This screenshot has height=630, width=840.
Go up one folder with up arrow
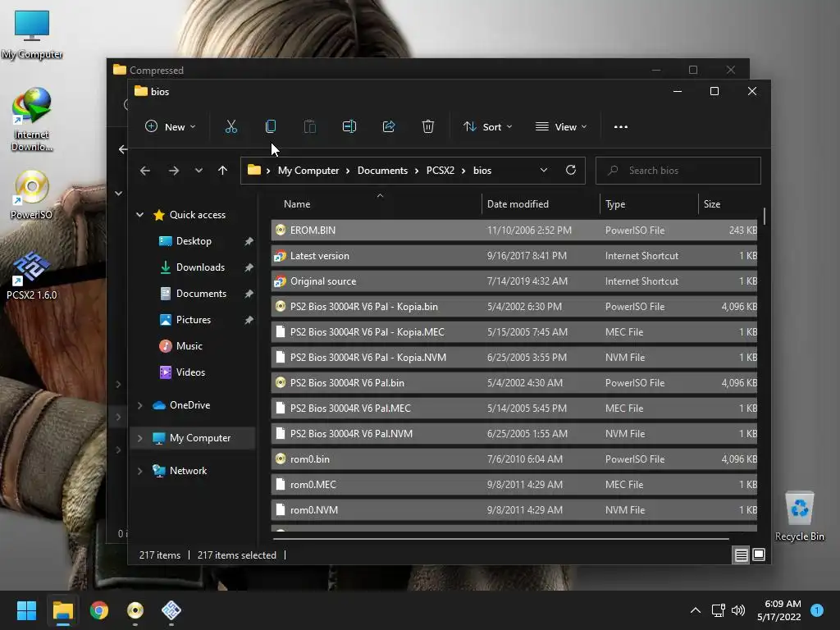tap(222, 171)
